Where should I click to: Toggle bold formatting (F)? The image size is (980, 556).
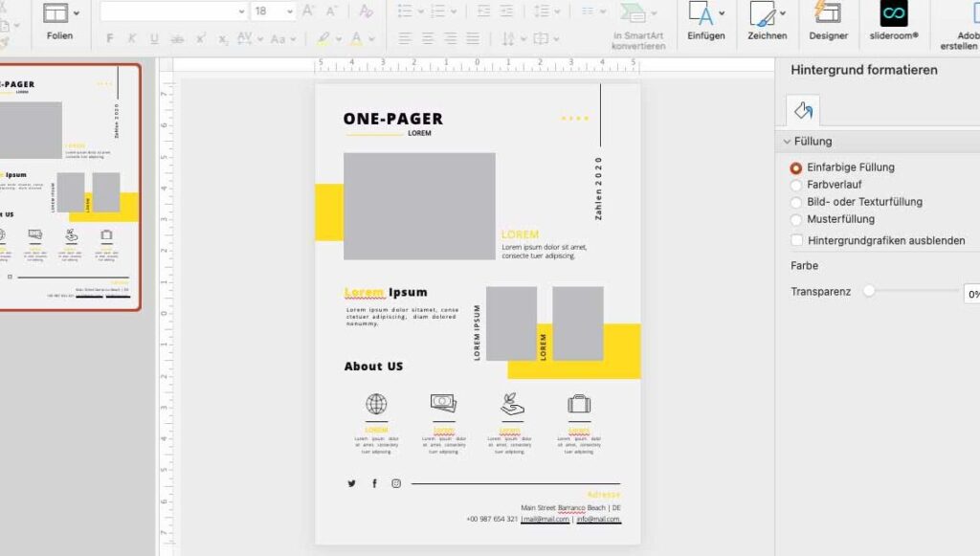point(110,39)
